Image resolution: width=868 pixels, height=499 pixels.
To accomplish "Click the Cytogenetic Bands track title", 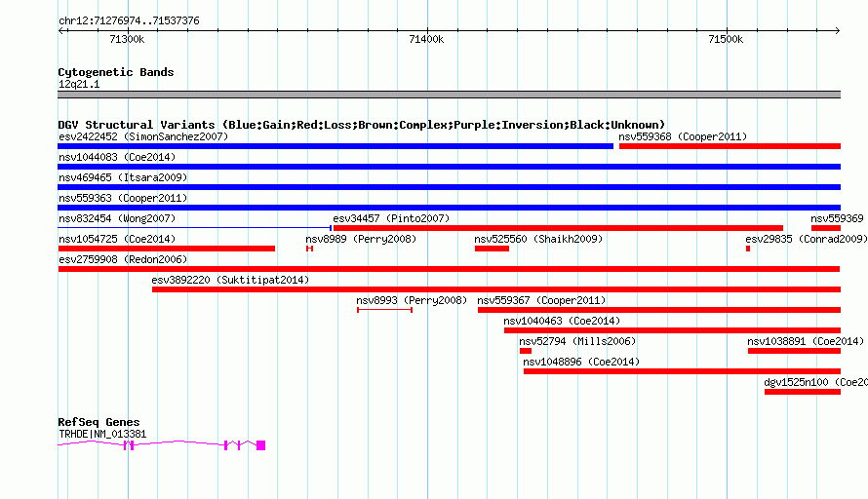I will tap(116, 72).
